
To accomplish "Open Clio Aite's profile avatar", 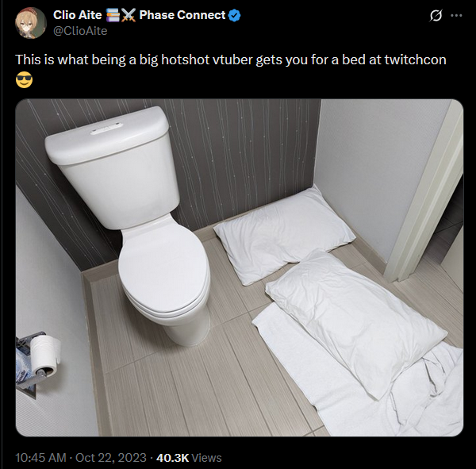I will point(31,23).
